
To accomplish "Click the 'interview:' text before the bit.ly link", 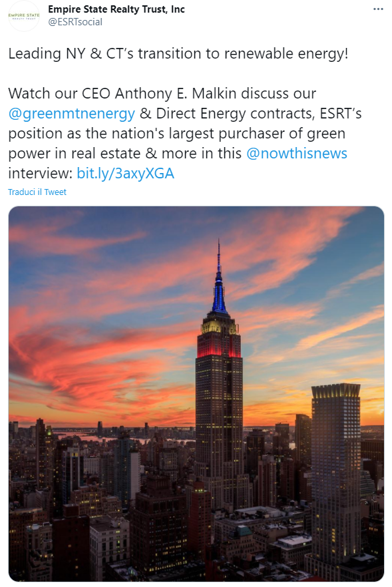I will (x=40, y=173).
